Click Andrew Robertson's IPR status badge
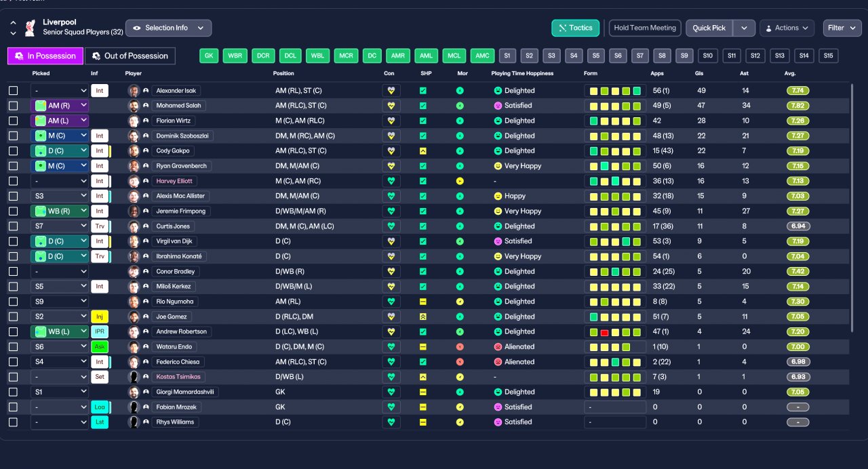Image resolution: width=868 pixels, height=469 pixels. [x=100, y=331]
